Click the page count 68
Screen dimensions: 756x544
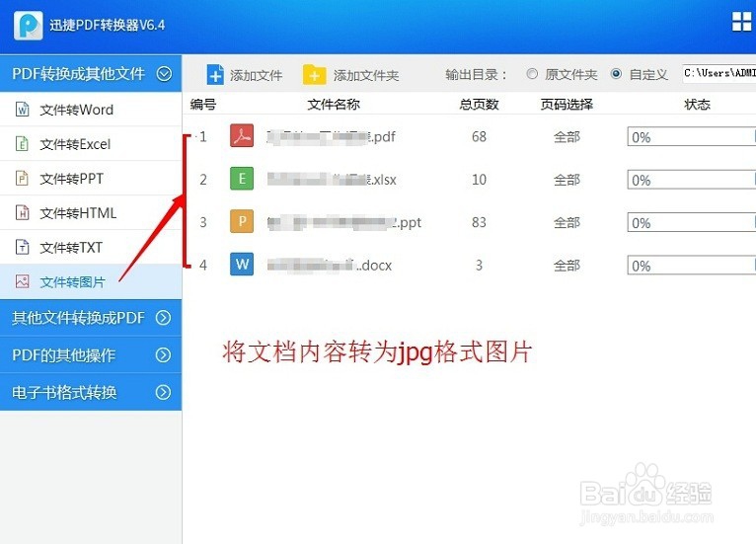point(479,136)
